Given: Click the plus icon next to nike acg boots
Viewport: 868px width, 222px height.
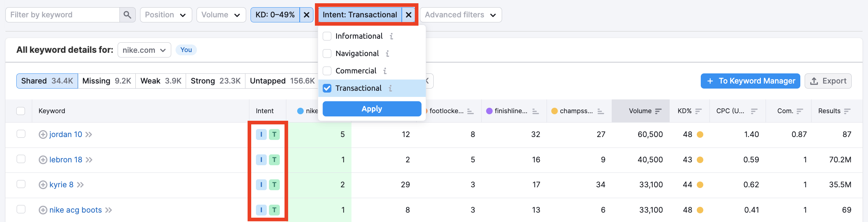Looking at the screenshot, I should [x=43, y=210].
